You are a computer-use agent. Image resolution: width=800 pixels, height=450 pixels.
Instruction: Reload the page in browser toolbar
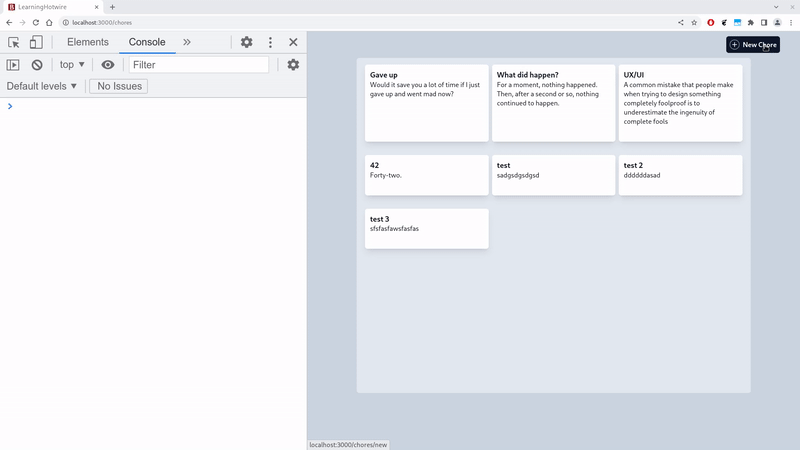point(36,22)
